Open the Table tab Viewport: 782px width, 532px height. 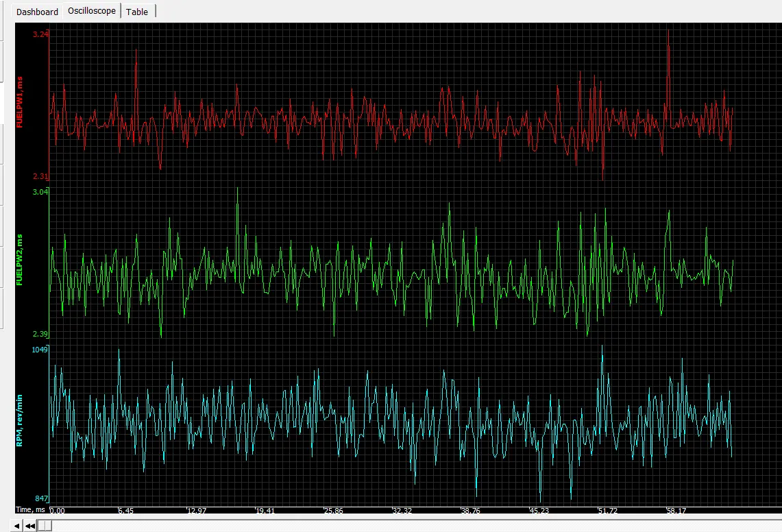[x=136, y=12]
